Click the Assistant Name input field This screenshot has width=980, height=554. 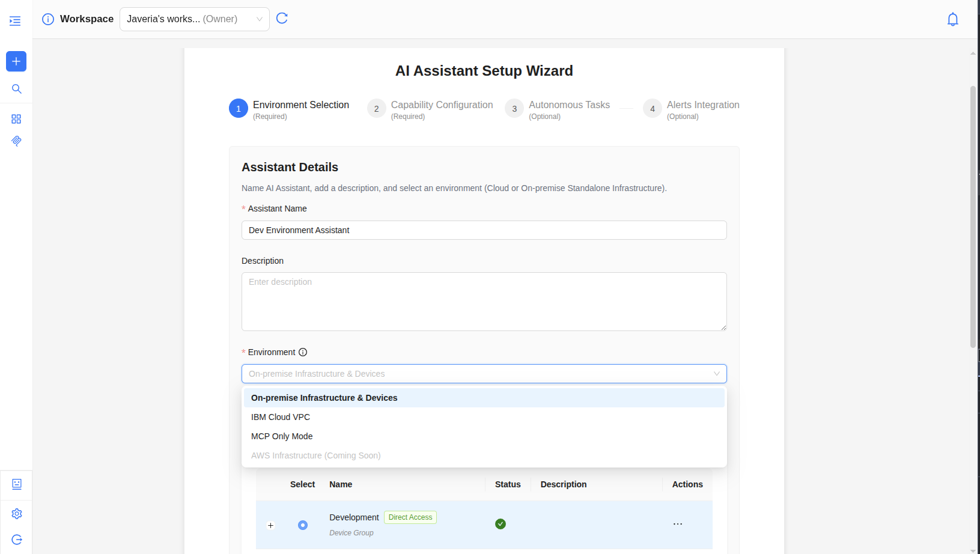pyautogui.click(x=484, y=230)
